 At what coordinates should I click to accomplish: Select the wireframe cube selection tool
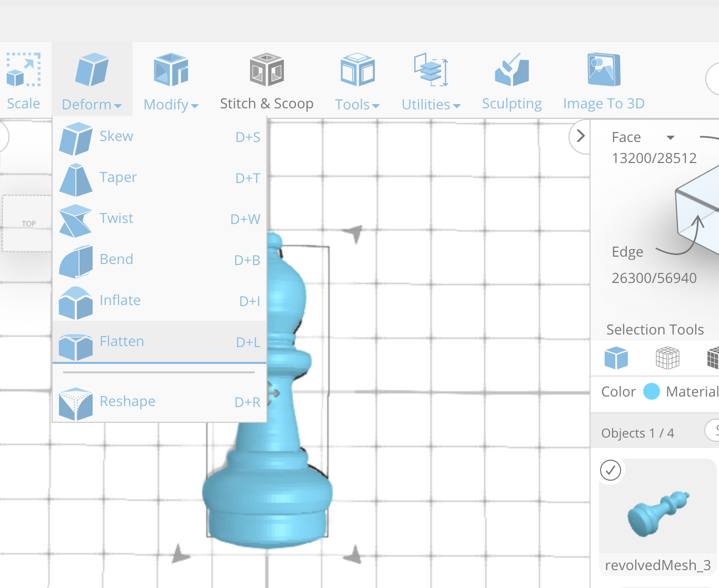pos(667,358)
